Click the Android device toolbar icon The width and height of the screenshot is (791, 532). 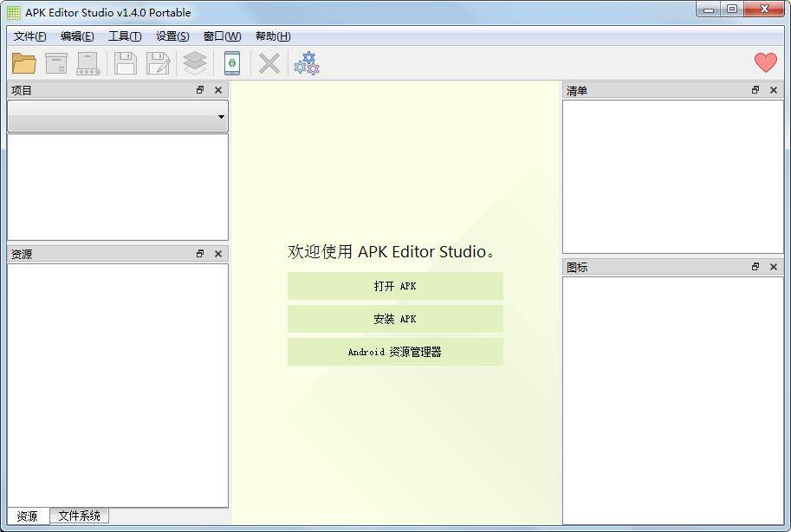[232, 62]
